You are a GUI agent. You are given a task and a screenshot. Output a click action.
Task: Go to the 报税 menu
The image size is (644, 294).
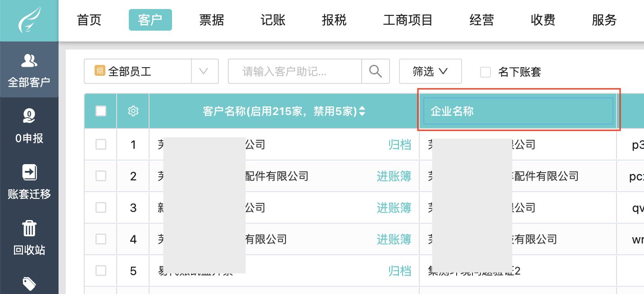tap(334, 20)
